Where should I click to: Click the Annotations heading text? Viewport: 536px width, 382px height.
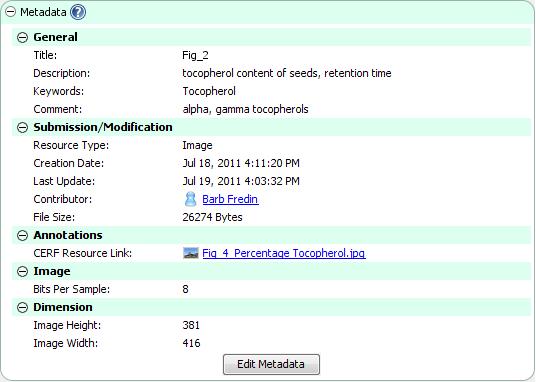(68, 235)
